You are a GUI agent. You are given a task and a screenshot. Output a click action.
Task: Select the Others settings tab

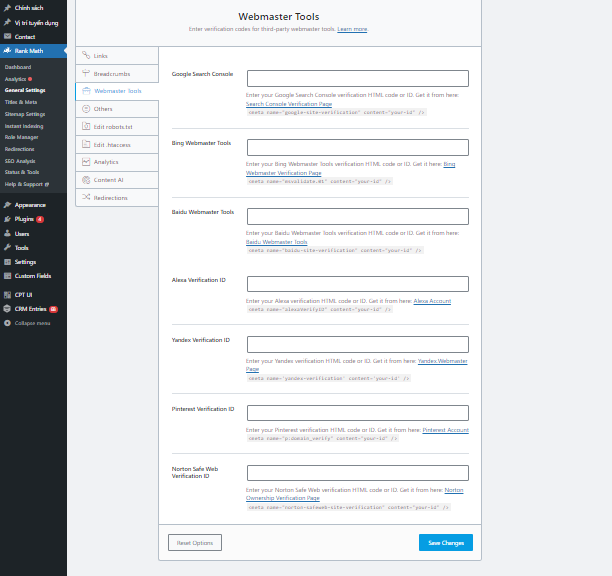(117, 109)
